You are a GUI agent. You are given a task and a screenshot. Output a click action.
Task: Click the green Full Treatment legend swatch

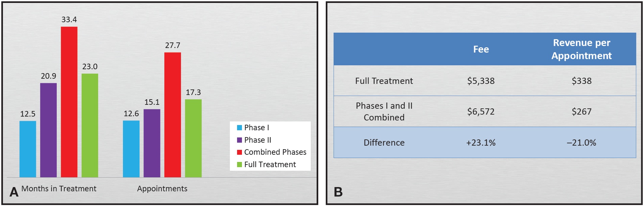(x=239, y=165)
